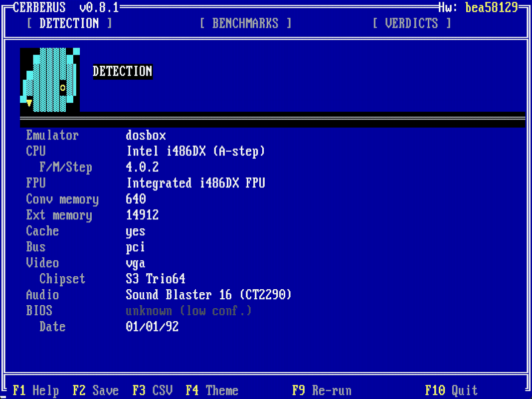Click the Bus row label
The image size is (532, 399).
tap(35, 247)
